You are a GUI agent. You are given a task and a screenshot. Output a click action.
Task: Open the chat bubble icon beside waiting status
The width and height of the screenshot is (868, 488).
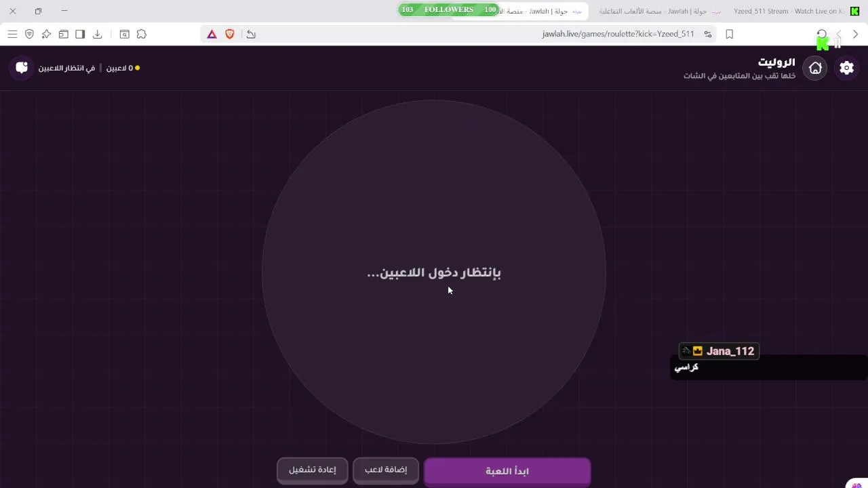tap(22, 68)
